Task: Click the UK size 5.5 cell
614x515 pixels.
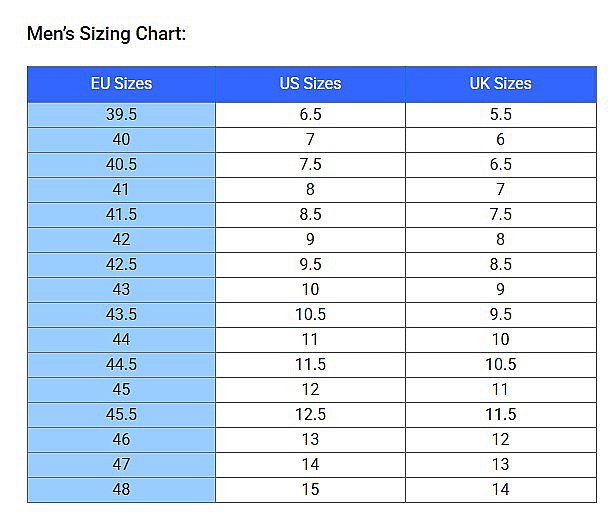Action: click(501, 115)
